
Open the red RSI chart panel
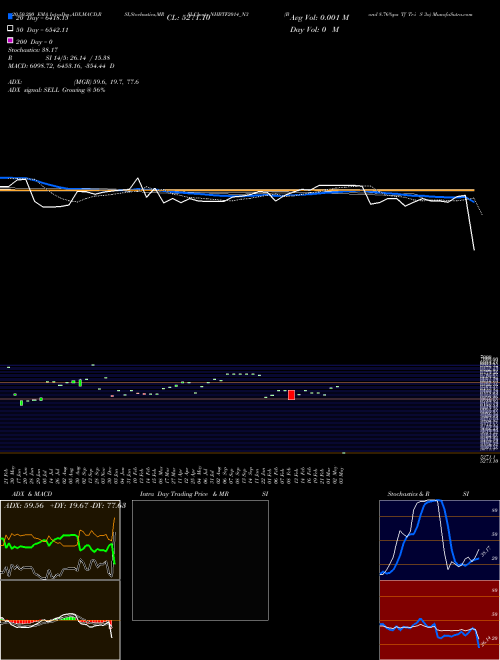click(439, 620)
